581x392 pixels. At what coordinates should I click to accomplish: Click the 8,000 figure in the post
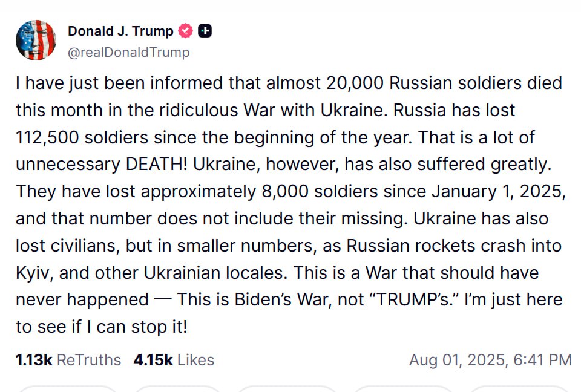tap(285, 192)
